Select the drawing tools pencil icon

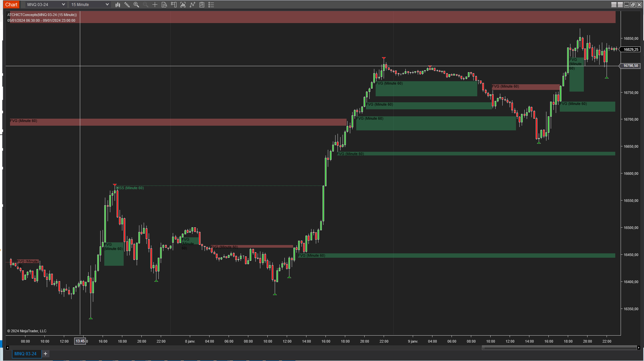point(127,5)
